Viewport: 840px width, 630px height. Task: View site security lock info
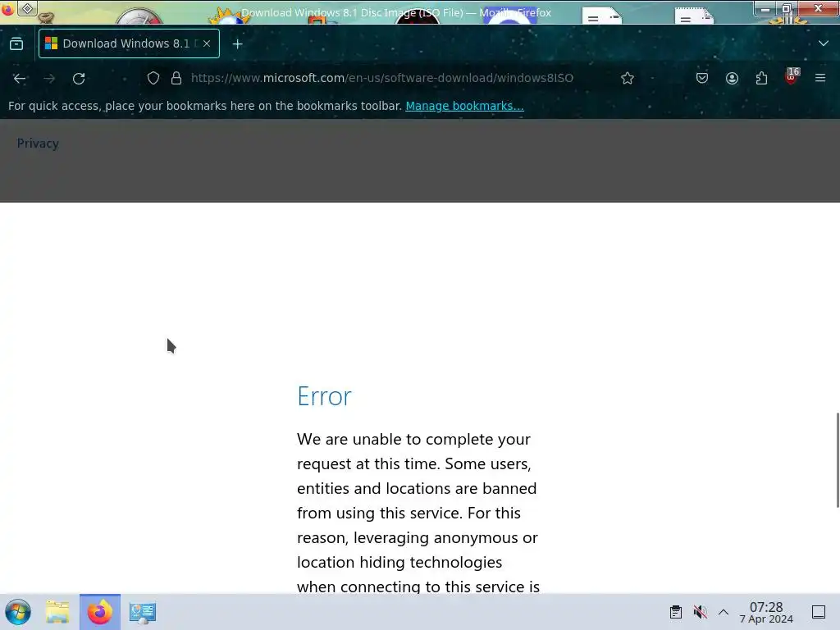coord(176,78)
